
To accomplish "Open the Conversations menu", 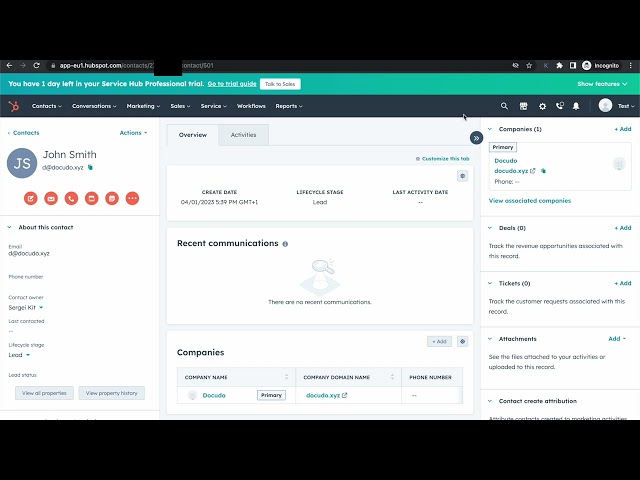I will pos(94,106).
